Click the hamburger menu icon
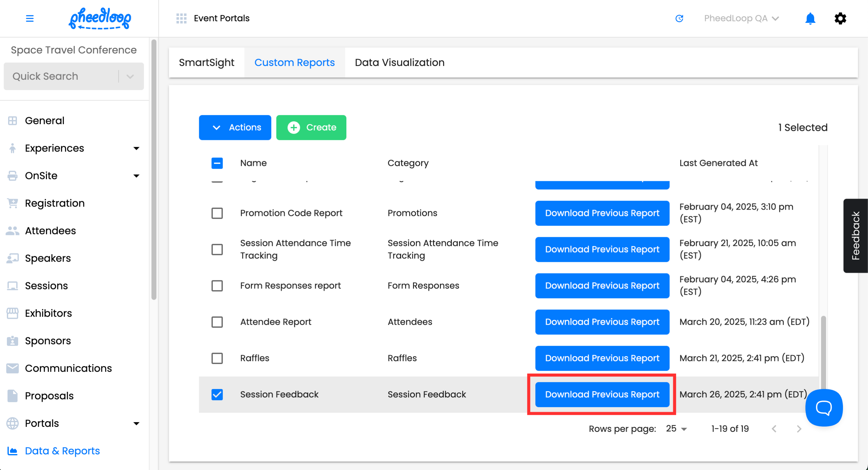 30,18
